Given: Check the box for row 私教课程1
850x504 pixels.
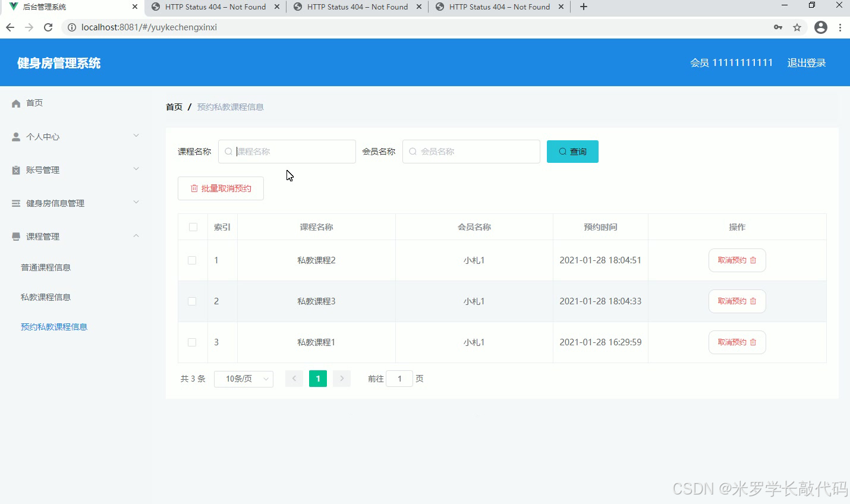Looking at the screenshot, I should [x=192, y=342].
